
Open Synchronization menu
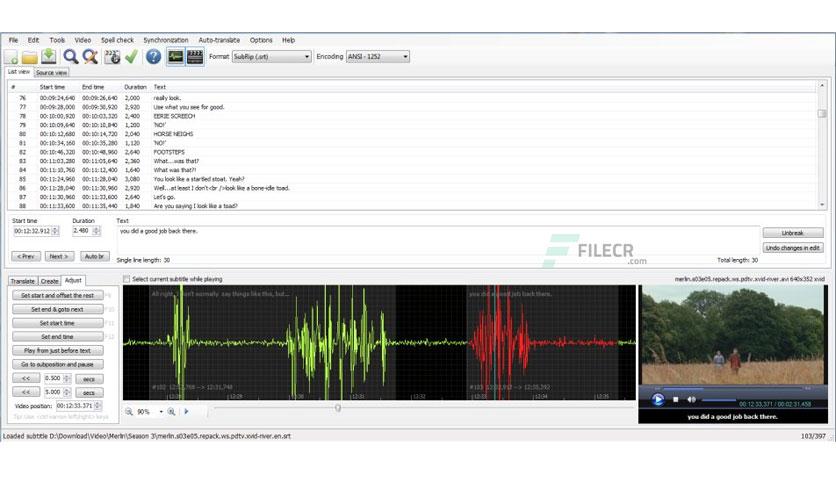166,40
